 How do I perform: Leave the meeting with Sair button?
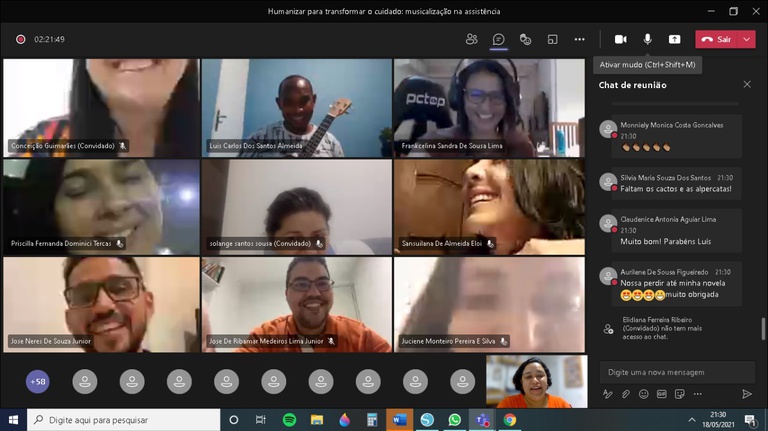click(717, 39)
